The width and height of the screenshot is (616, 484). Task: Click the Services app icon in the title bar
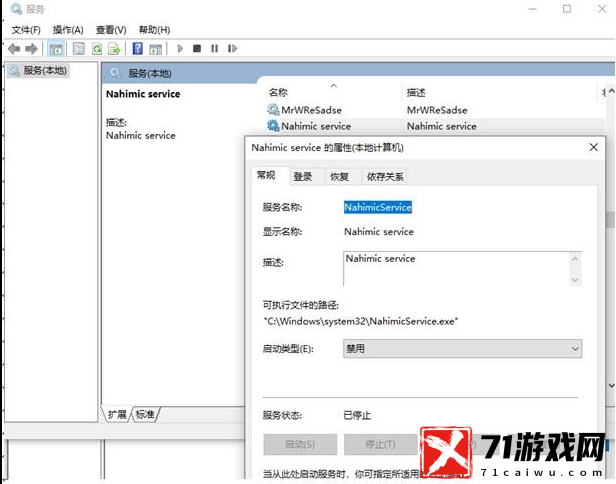coord(16,9)
